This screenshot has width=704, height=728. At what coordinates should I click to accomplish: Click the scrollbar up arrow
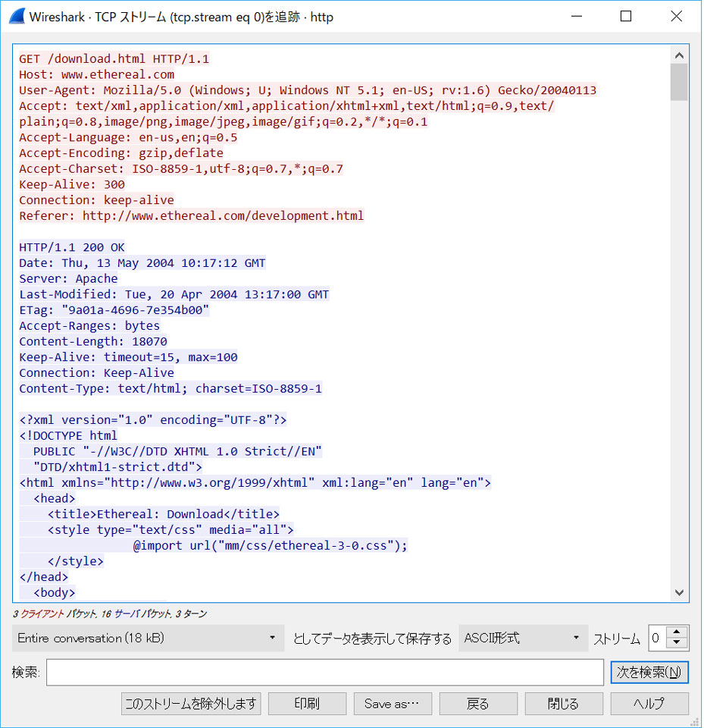click(x=680, y=55)
